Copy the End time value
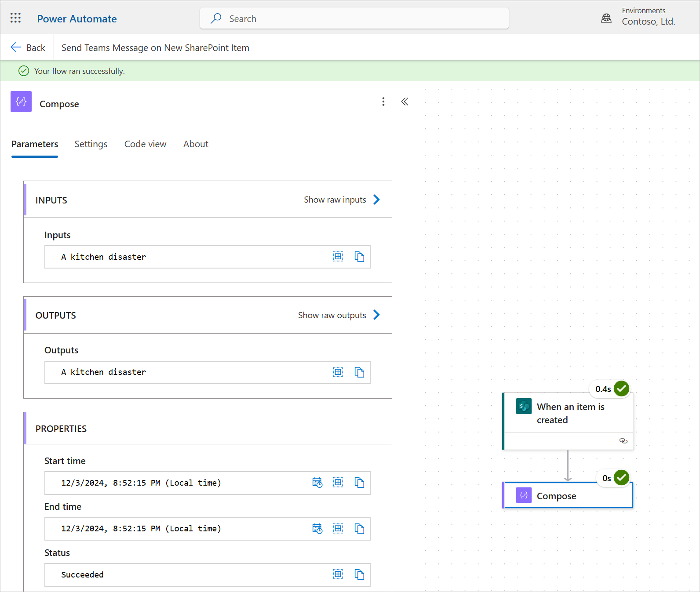Viewport: 700px width, 592px height. click(x=359, y=529)
